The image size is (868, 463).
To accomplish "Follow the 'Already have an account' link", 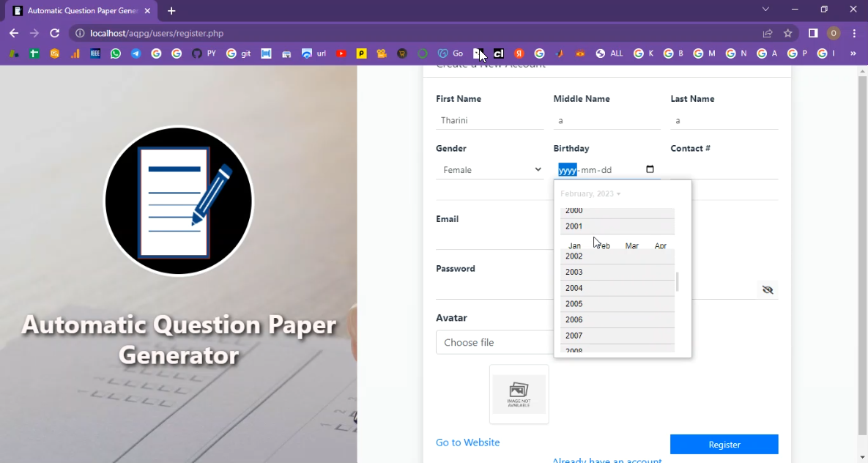I will point(607,459).
